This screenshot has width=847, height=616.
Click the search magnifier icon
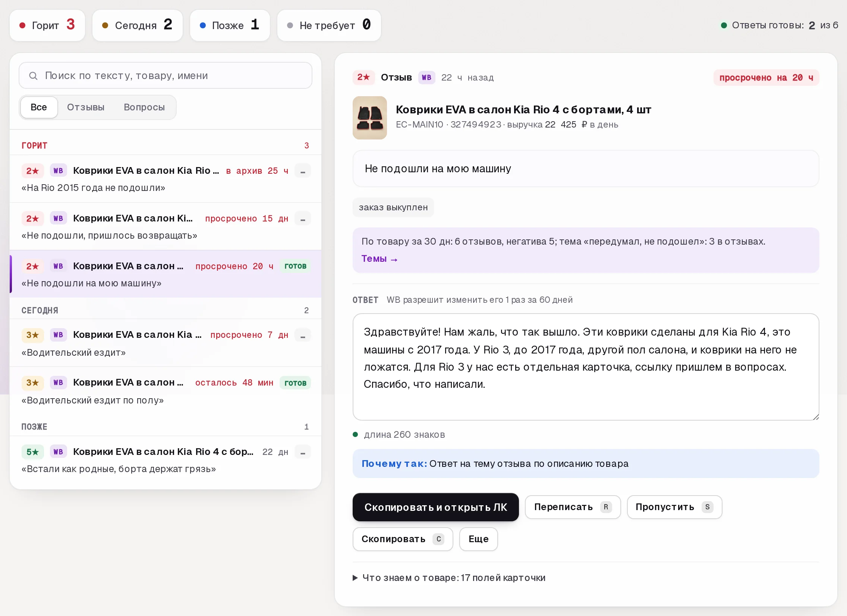click(33, 76)
